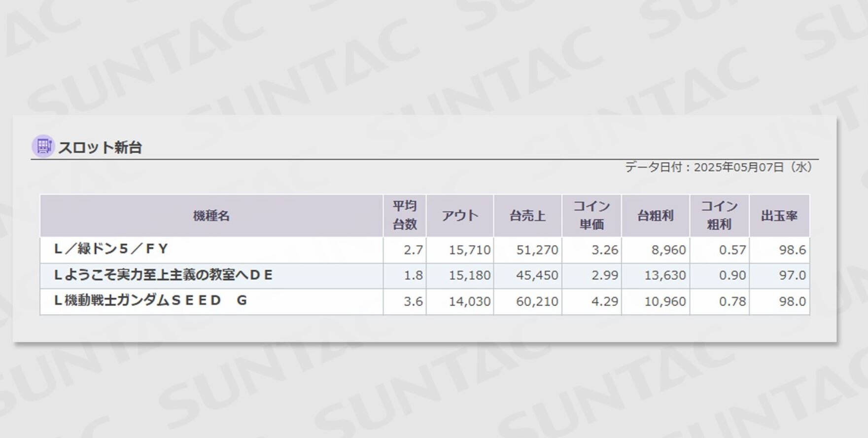Click coin unit price 3.26
This screenshot has width=868, height=438.
click(x=605, y=250)
